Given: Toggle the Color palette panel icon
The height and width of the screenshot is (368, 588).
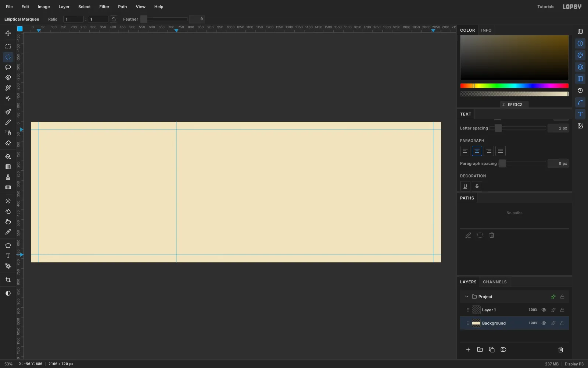Looking at the screenshot, I should tap(580, 55).
